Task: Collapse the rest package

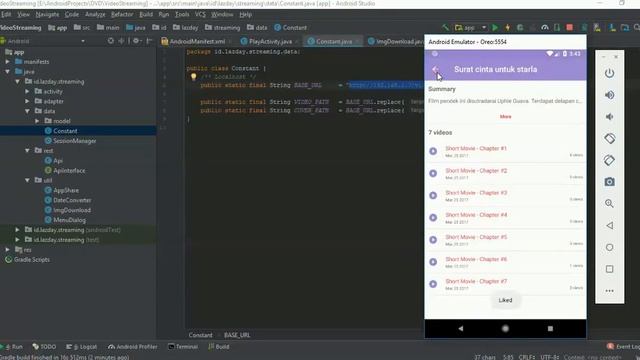Action: (27, 151)
